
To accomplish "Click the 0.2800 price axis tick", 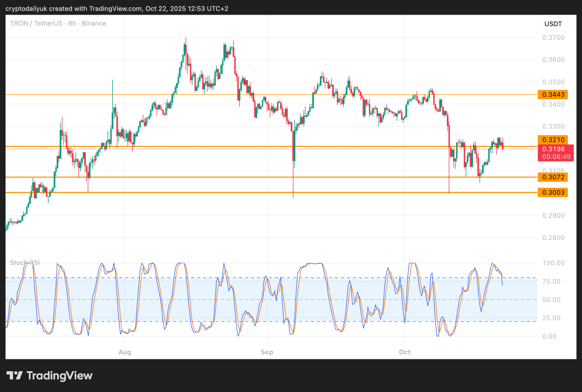I will point(553,238).
